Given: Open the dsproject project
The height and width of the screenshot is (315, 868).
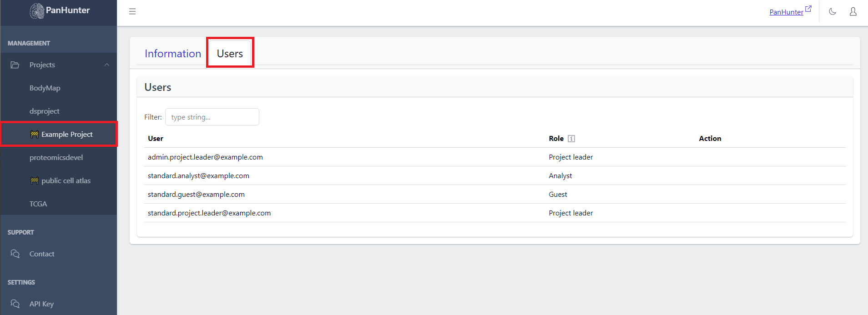Looking at the screenshot, I should click(44, 111).
